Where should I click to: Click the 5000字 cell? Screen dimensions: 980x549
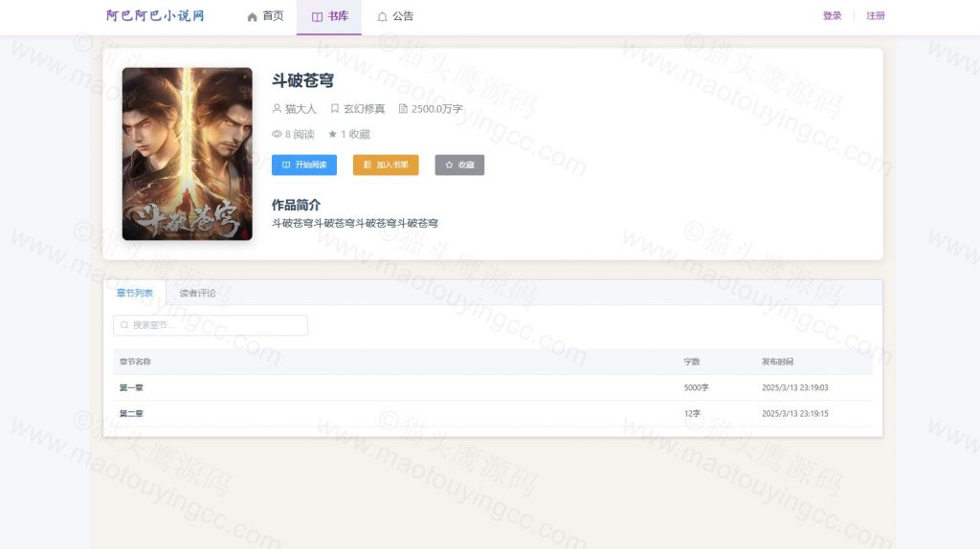(x=697, y=388)
